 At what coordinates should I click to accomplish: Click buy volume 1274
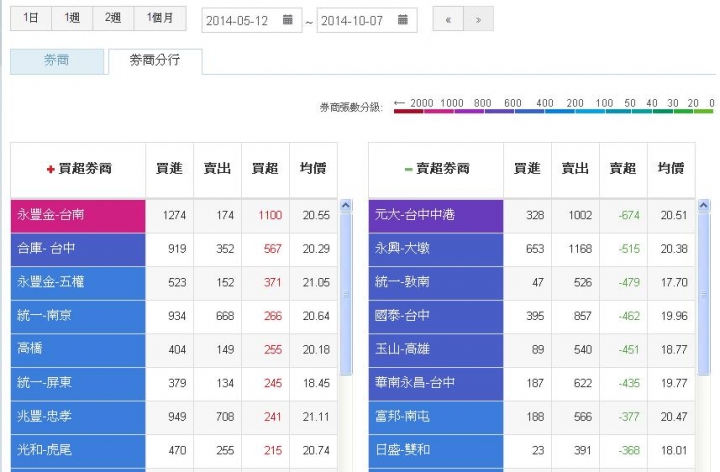pos(174,215)
